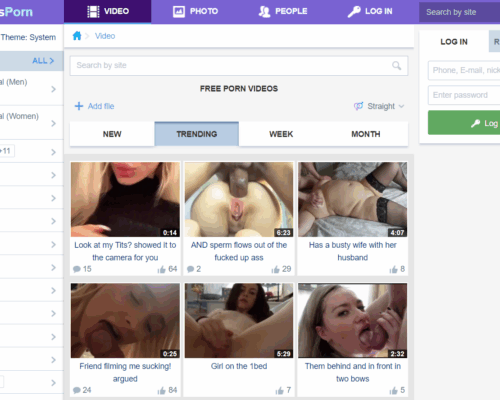This screenshot has height=400, width=500.
Task: Expand the (Men) sidebar category arrow
Action: pyautogui.click(x=54, y=89)
